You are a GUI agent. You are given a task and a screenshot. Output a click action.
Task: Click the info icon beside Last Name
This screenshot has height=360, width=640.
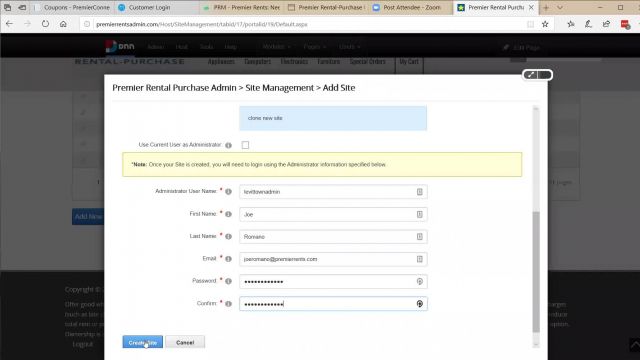tap(229, 236)
